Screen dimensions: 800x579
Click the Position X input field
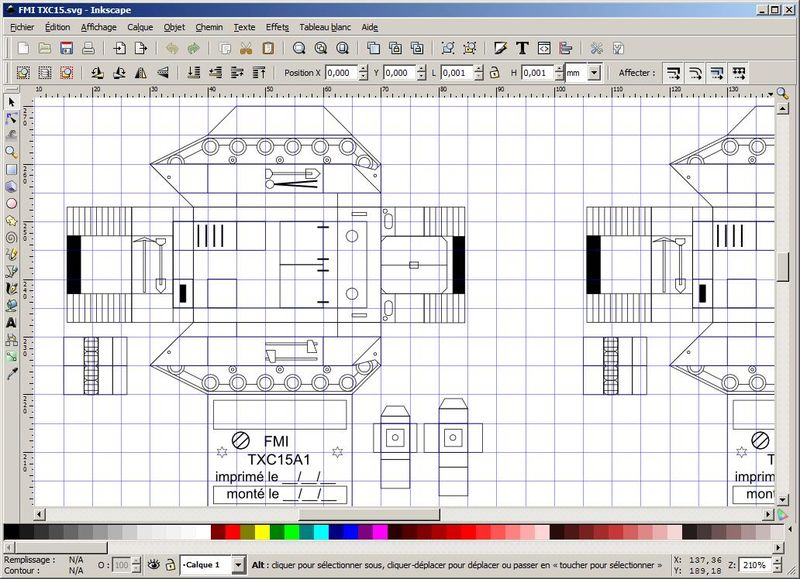click(339, 73)
